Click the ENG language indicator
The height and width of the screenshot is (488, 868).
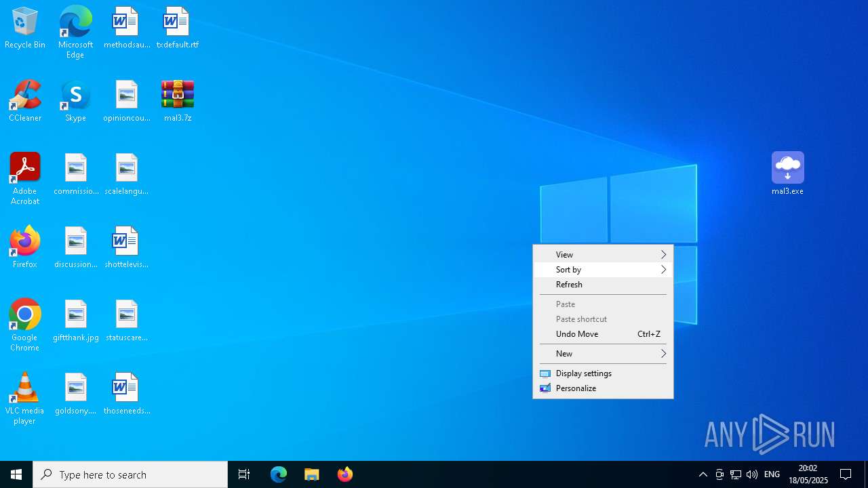(x=772, y=474)
